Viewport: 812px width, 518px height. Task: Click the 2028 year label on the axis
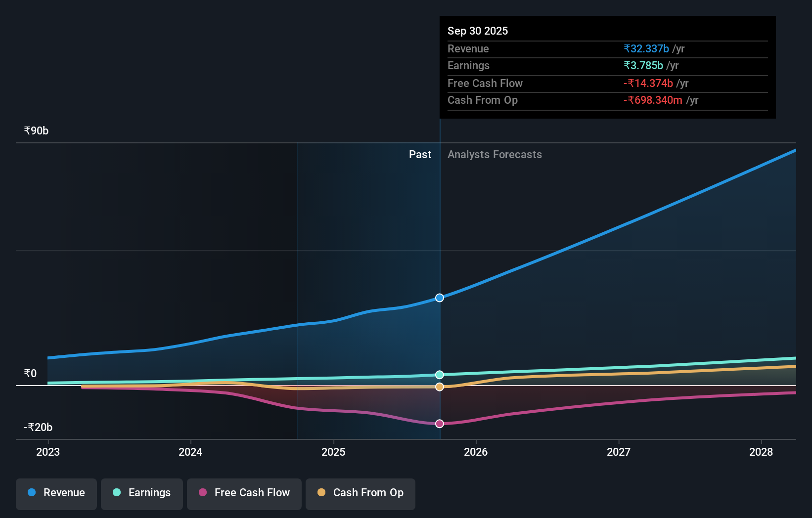pos(762,452)
